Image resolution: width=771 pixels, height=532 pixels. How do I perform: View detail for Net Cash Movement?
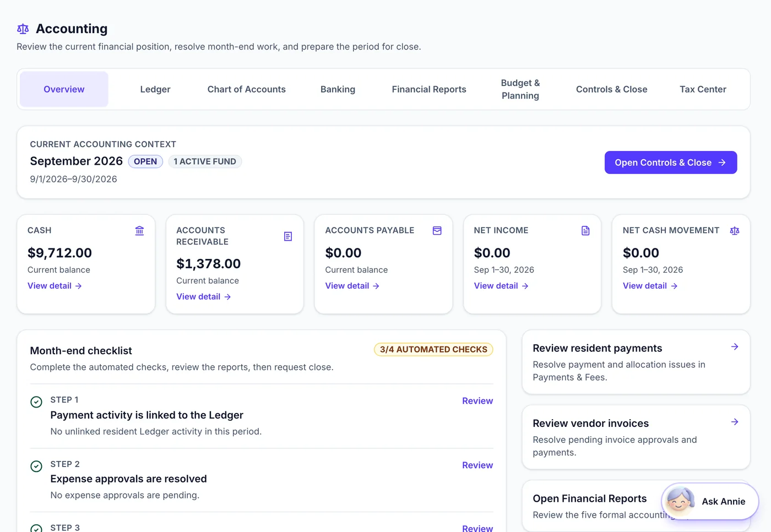[x=650, y=286]
